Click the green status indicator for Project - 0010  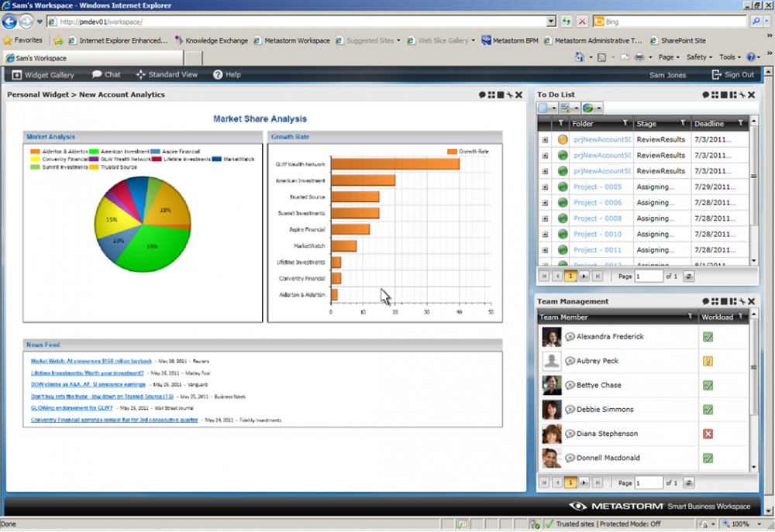563,235
